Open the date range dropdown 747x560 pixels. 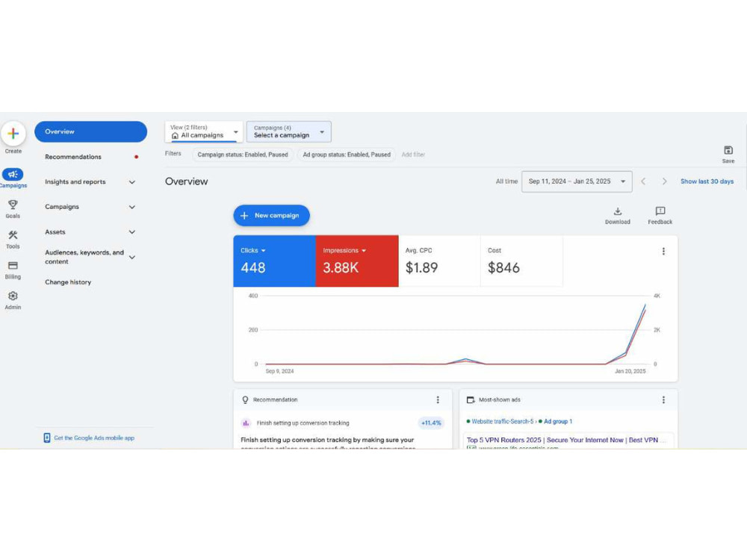tap(577, 181)
